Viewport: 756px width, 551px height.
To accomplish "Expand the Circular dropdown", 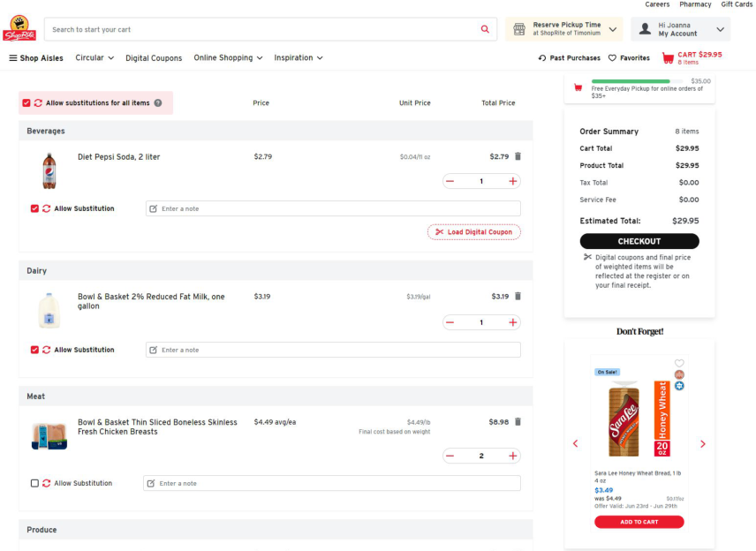I will click(x=94, y=58).
